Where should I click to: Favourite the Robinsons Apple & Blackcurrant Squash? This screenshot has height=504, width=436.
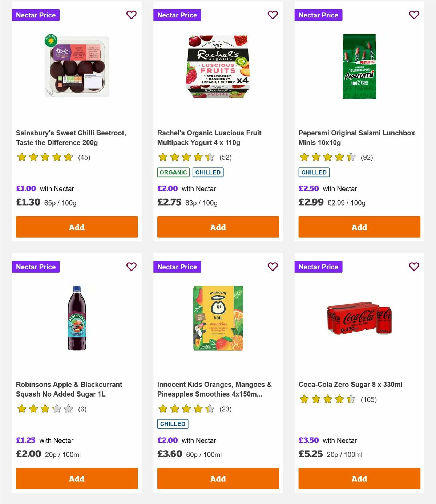tap(132, 267)
